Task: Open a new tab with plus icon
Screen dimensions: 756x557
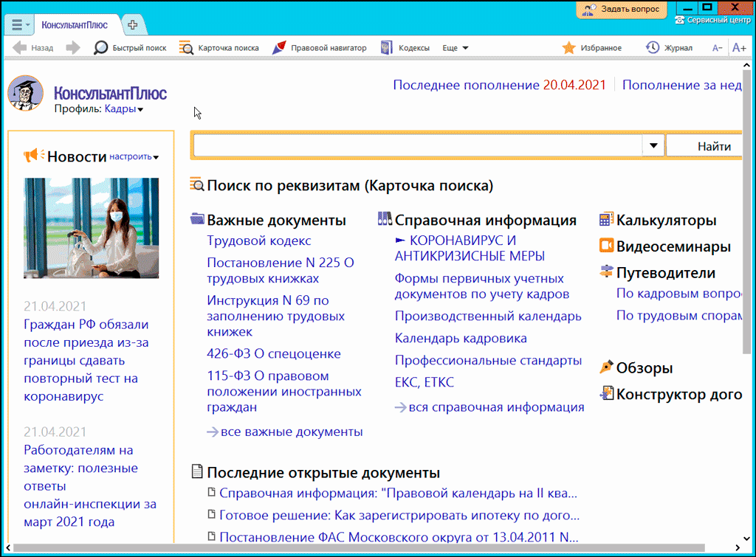Action: [x=133, y=25]
